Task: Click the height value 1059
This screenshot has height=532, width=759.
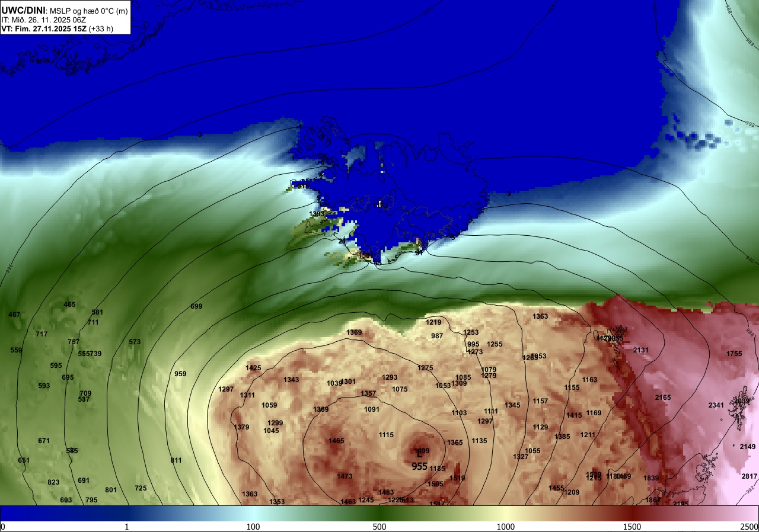Action: (269, 405)
